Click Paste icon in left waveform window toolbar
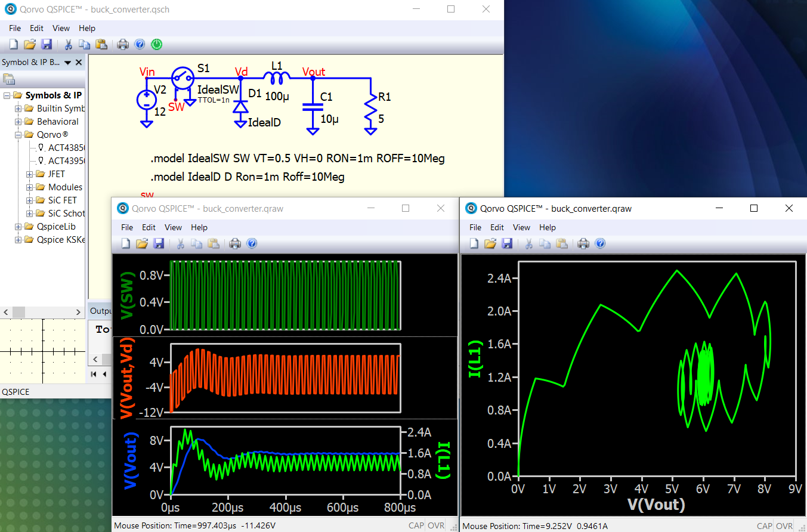The height and width of the screenshot is (532, 807). pos(213,243)
